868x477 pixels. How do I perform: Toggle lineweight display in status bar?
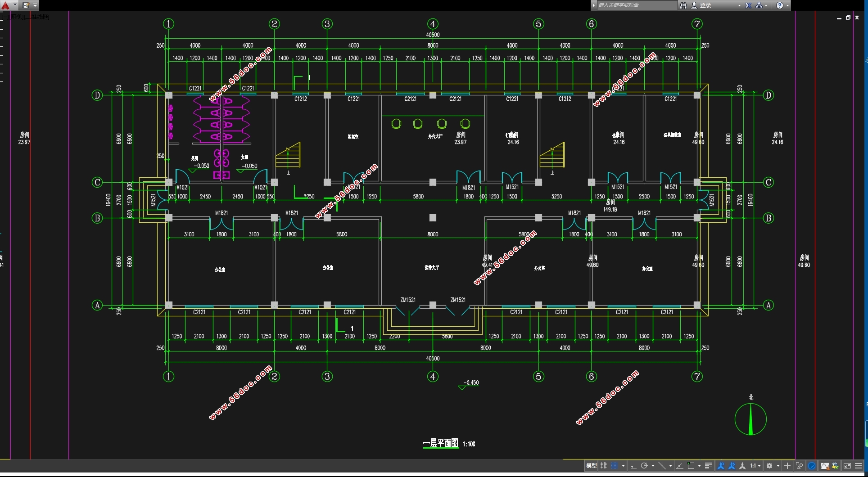pos(708,466)
